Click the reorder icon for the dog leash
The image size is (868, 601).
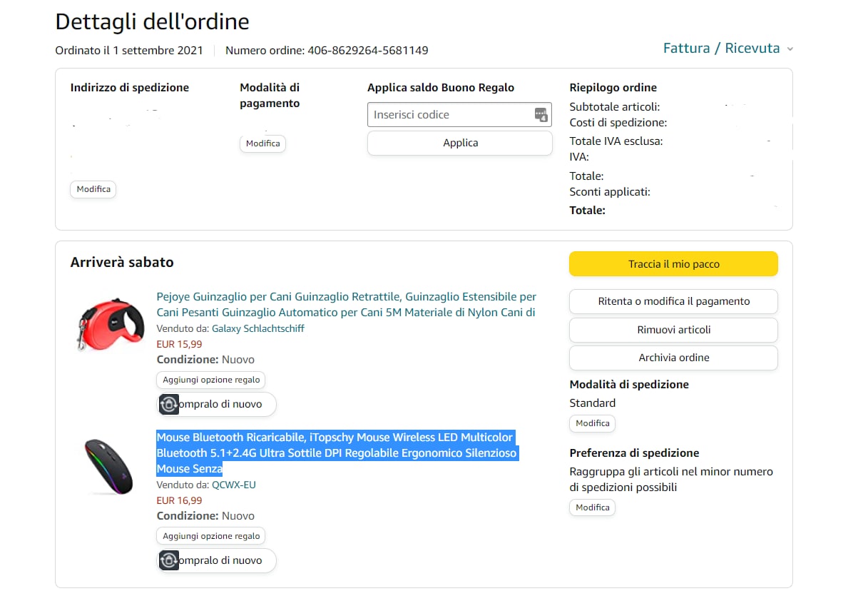click(169, 405)
